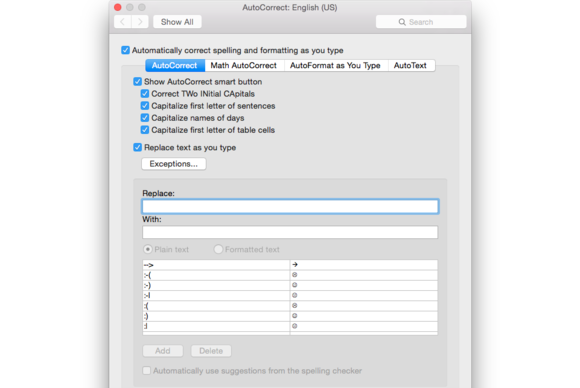Toggle Capitalize first letter of table cells
This screenshot has width=580, height=388.
[145, 130]
